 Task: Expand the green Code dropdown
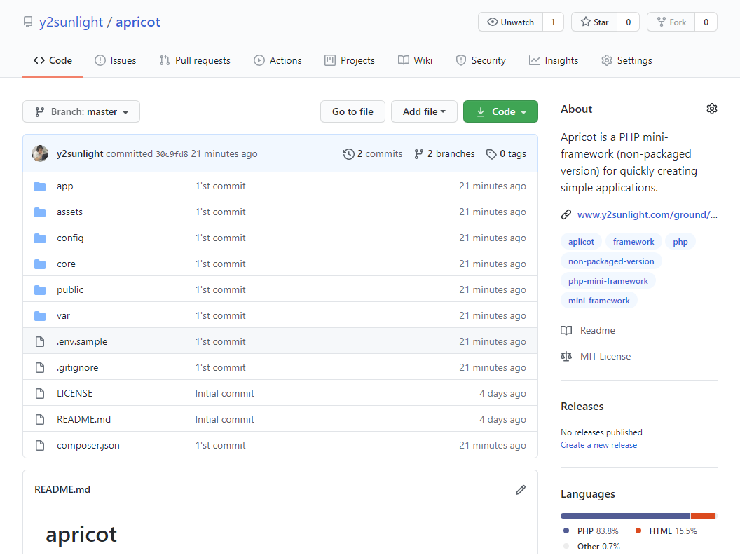click(500, 112)
